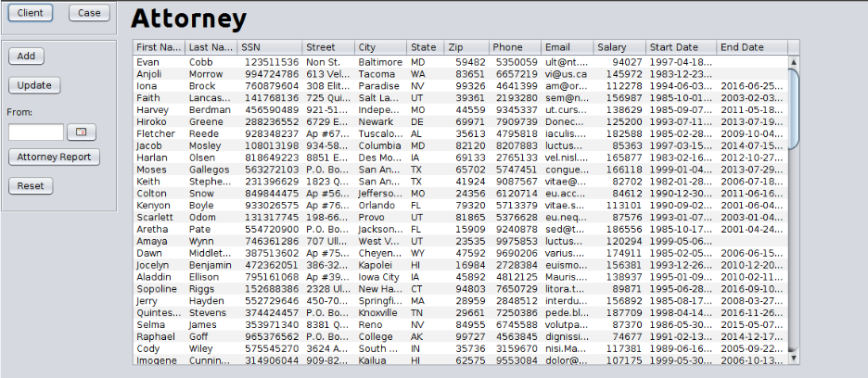Select state cell DE

tap(416, 121)
